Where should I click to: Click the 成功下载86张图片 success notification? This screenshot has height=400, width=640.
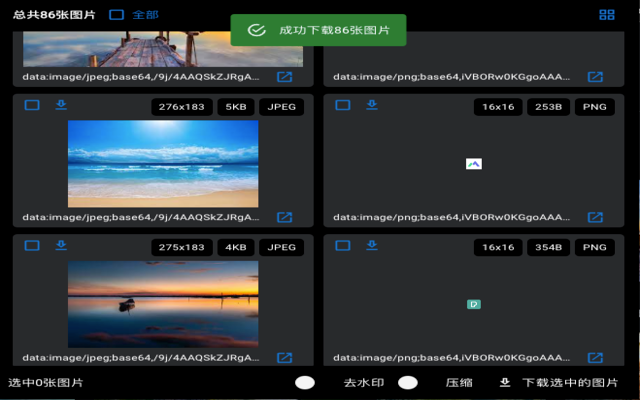pyautogui.click(x=318, y=30)
